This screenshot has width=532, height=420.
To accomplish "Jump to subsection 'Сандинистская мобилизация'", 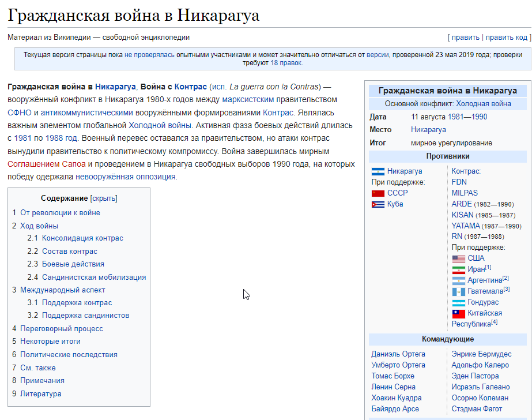I will (x=94, y=277).
